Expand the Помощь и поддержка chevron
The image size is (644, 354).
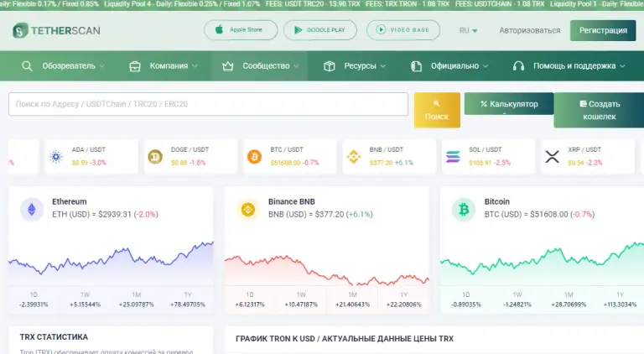pos(622,66)
